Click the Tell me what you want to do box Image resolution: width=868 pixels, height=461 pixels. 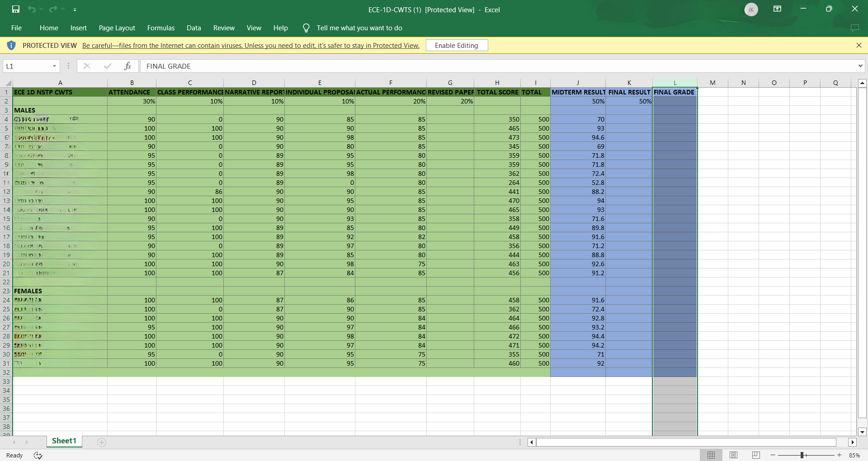[359, 28]
